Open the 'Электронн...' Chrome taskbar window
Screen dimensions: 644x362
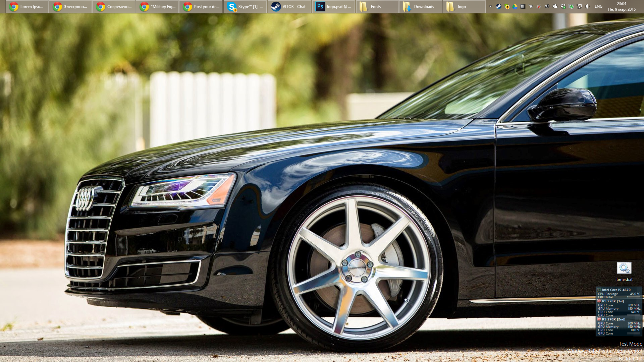pyautogui.click(x=71, y=7)
